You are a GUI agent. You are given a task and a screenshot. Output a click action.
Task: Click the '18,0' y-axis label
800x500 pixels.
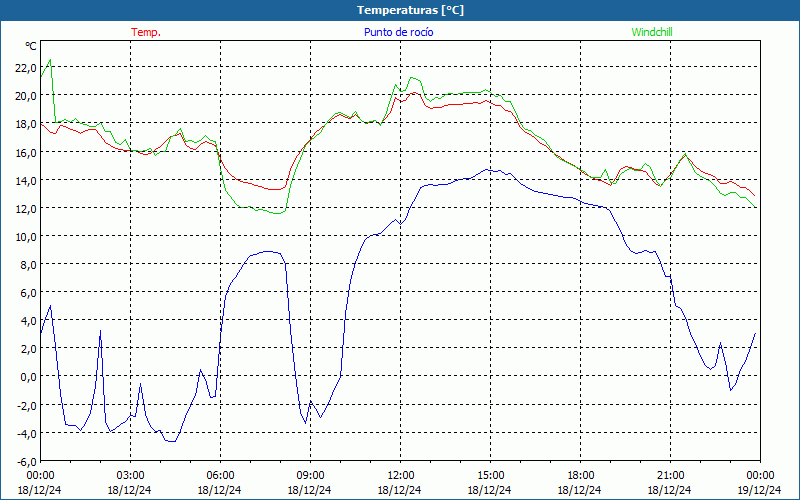(x=26, y=124)
